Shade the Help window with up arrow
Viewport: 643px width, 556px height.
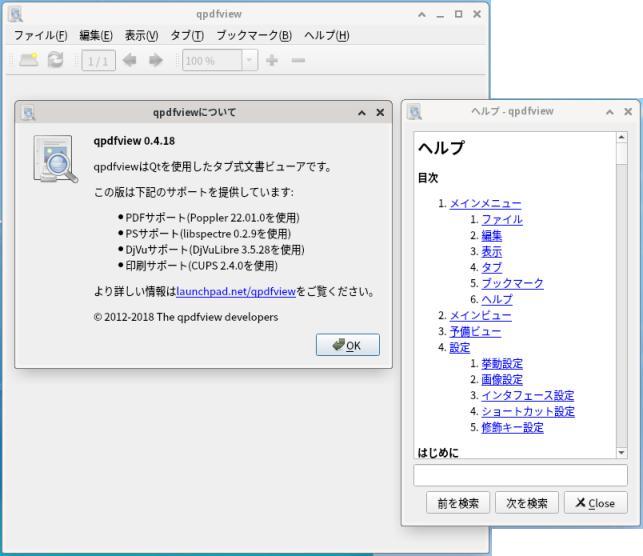click(610, 112)
